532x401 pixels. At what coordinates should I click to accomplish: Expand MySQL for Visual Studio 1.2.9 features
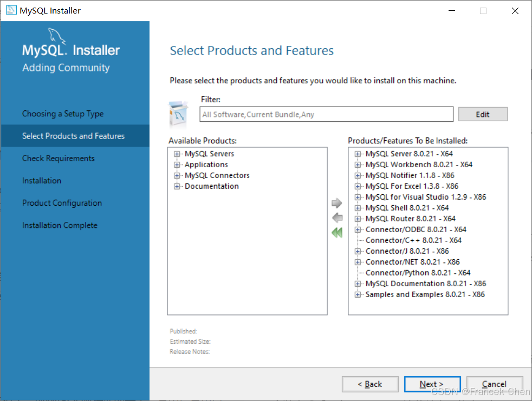(358, 198)
